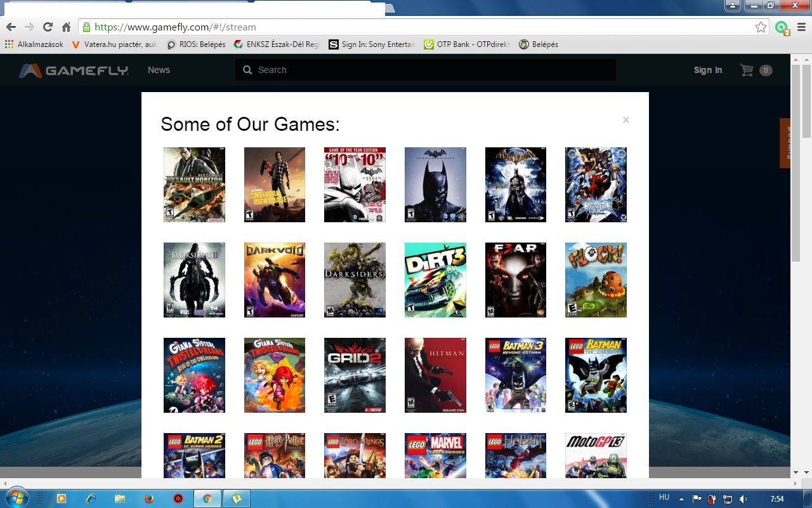Viewport: 812px width, 508px height.
Task: Click the magnifier icon in search bar
Action: (247, 70)
